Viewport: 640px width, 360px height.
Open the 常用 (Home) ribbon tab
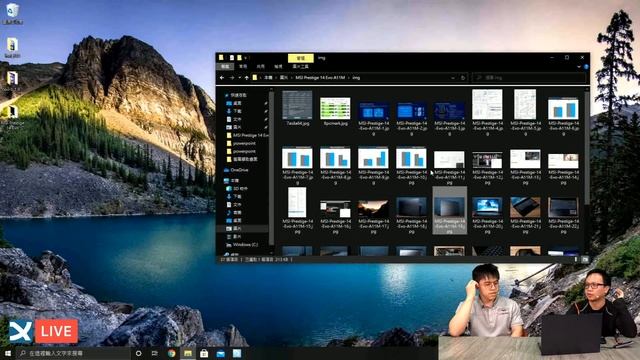pyautogui.click(x=243, y=66)
